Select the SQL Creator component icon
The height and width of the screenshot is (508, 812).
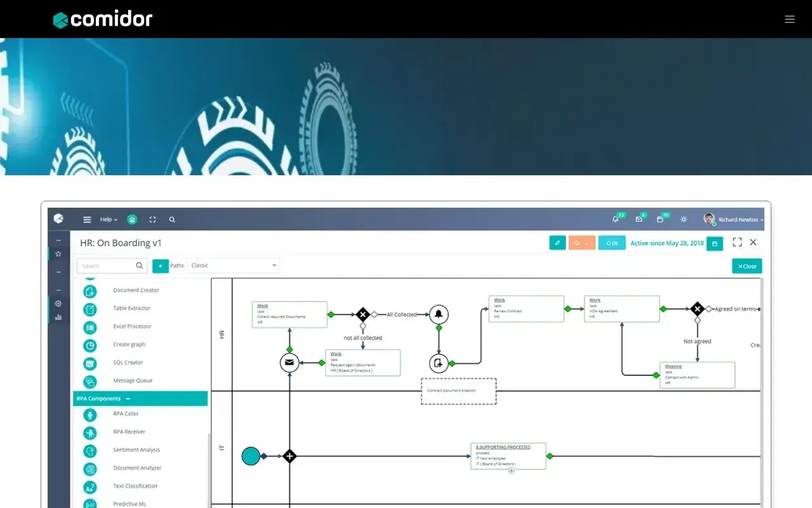90,363
